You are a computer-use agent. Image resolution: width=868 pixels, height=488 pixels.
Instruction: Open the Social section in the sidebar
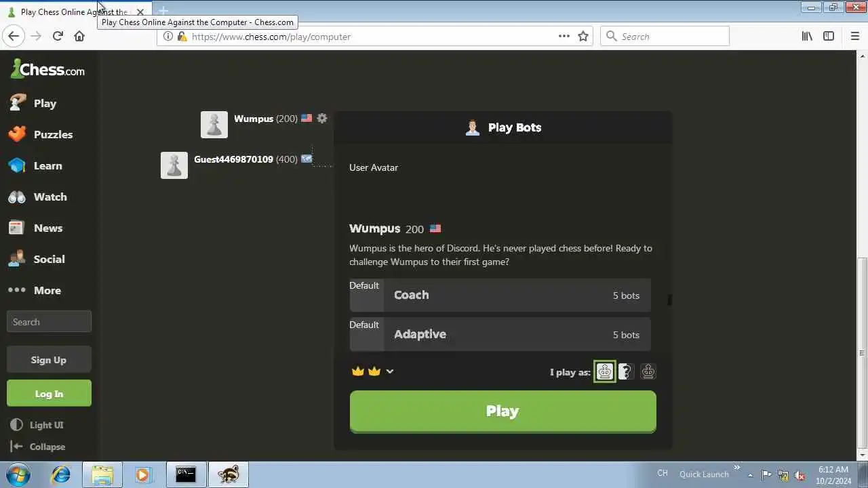click(x=37, y=259)
